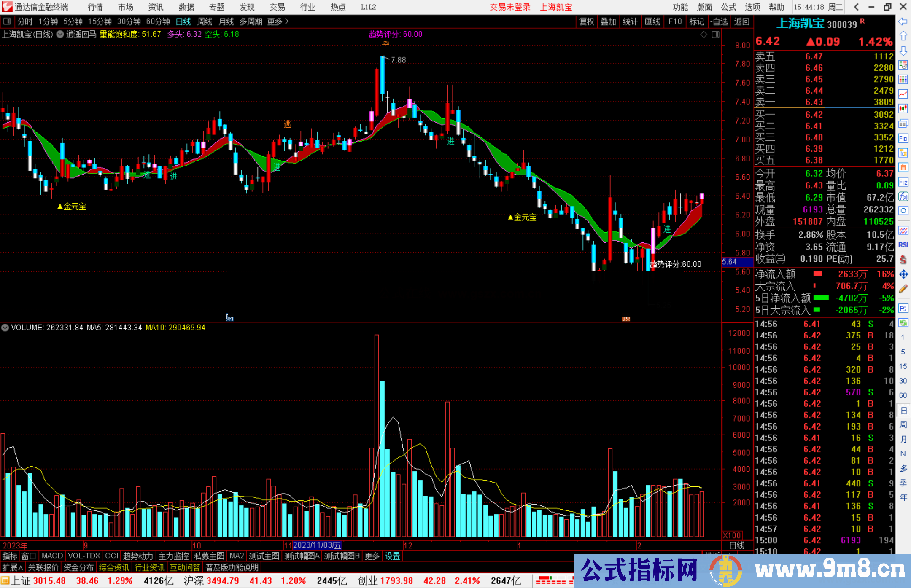The image size is (911, 588).
Task: Expand the VOLUME indicator dropdown arrow
Action: point(5,328)
